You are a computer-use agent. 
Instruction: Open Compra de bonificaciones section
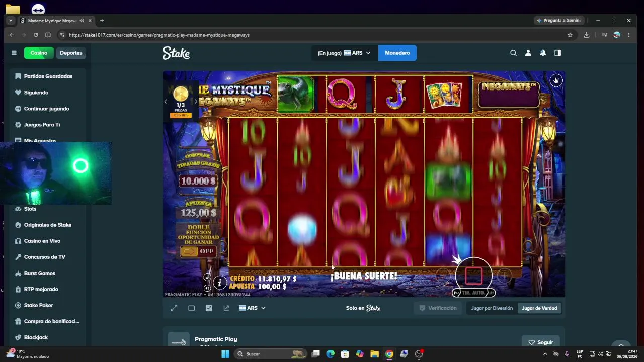pyautogui.click(x=48, y=321)
